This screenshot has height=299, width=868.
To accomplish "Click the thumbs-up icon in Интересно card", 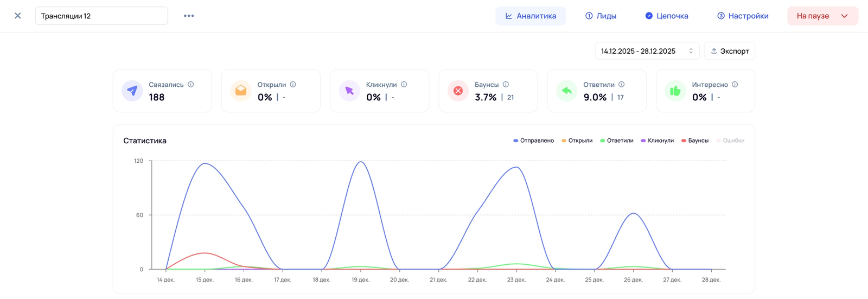I will 675,91.
